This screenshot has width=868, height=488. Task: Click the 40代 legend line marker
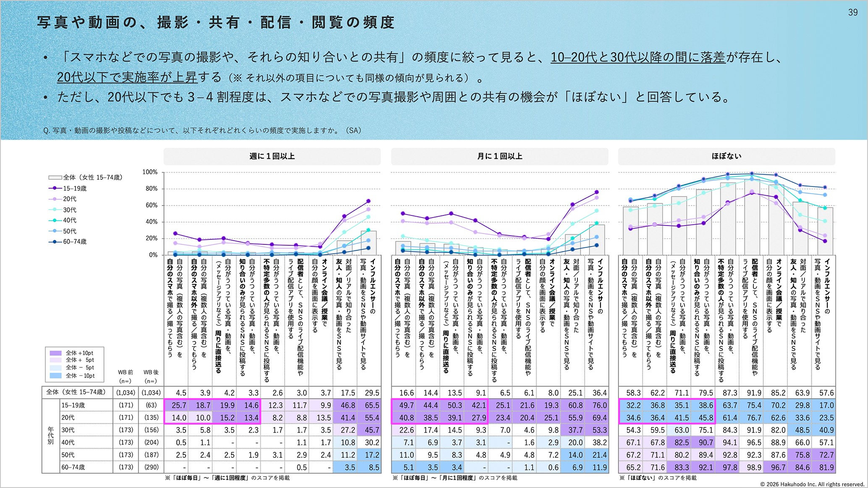tap(55, 220)
